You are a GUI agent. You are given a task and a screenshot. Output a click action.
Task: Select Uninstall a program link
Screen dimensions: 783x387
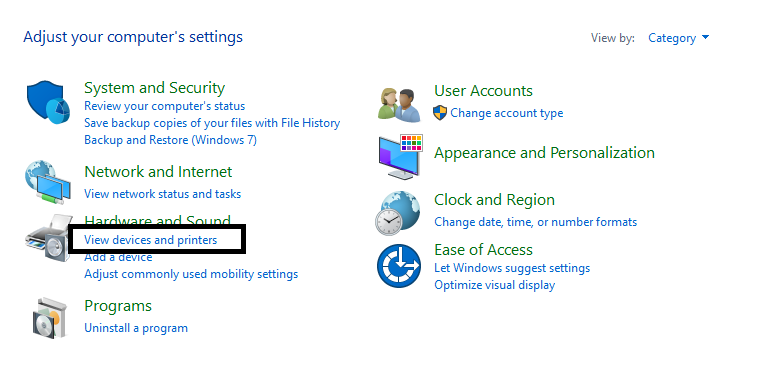pos(136,328)
